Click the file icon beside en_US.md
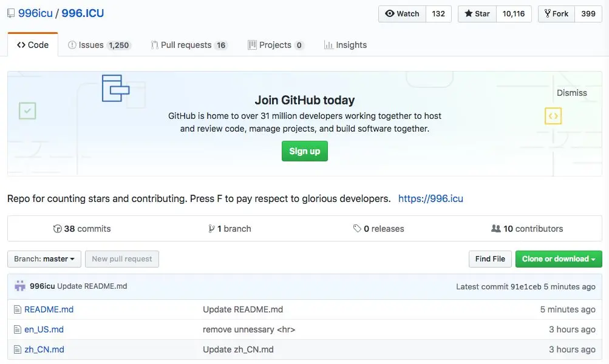This screenshot has width=609, height=364. pyautogui.click(x=18, y=329)
